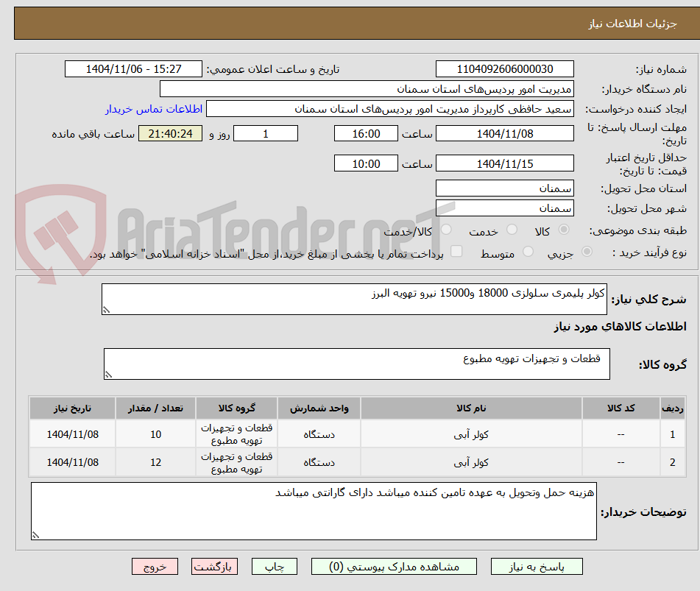Click quantity 10 in row 1
Viewport: 700px width, 591px height.
[155, 434]
